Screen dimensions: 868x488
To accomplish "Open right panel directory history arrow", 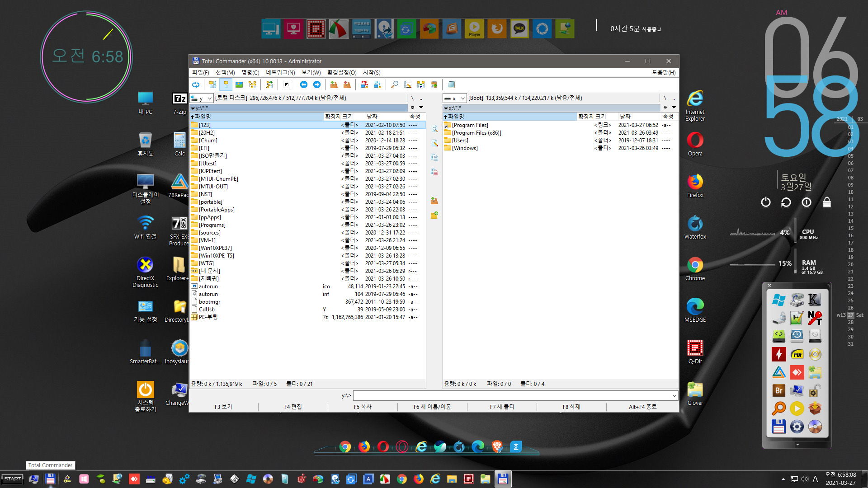I will pyautogui.click(x=674, y=108).
